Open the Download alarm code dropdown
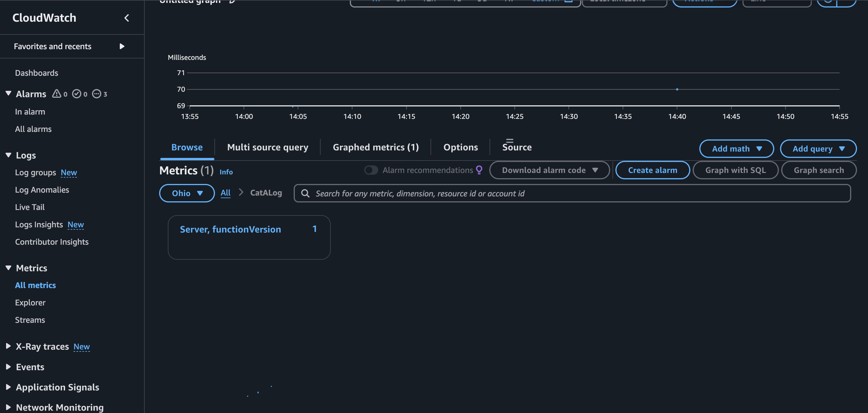This screenshot has height=413, width=868. pyautogui.click(x=549, y=170)
